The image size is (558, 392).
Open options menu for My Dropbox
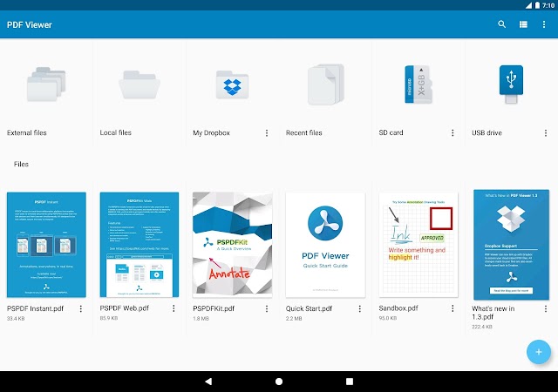point(267,133)
